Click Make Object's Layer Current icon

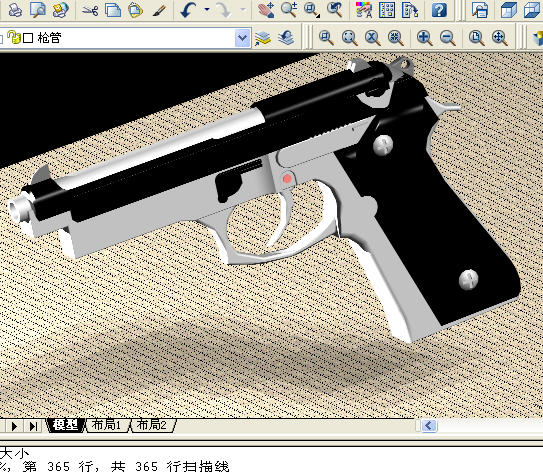pyautogui.click(x=263, y=38)
